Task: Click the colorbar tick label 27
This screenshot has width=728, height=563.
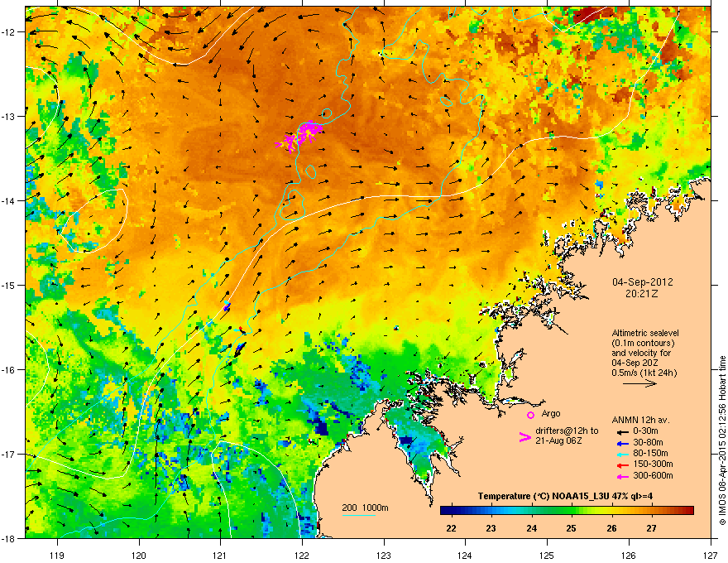Action: [651, 528]
